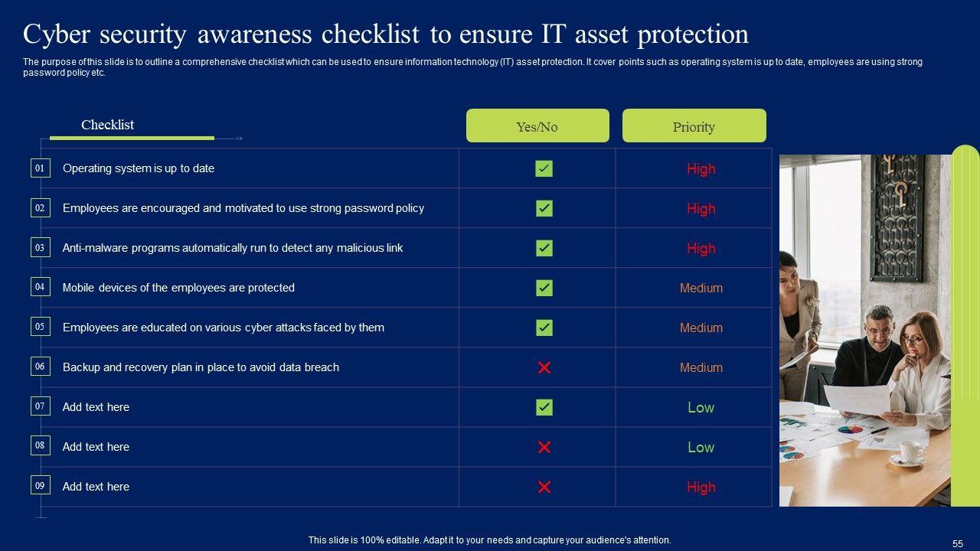Click the red X in row 08
The image size is (980, 551).
click(x=544, y=447)
